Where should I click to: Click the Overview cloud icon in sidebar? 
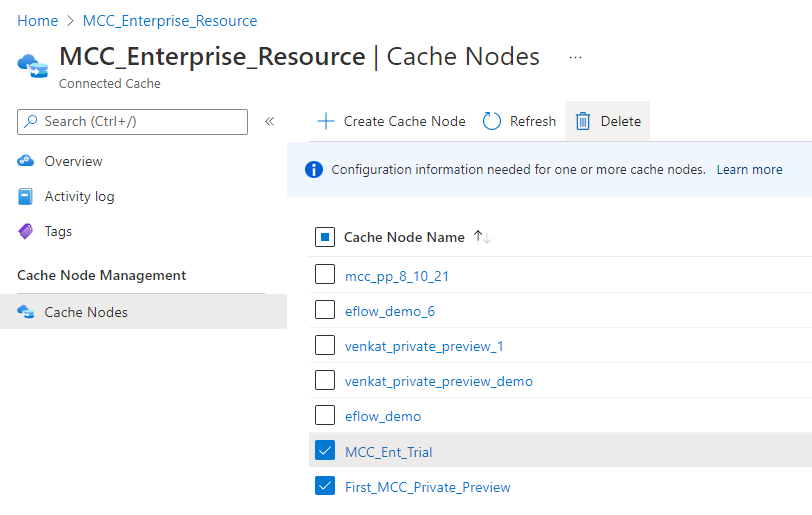(x=26, y=161)
